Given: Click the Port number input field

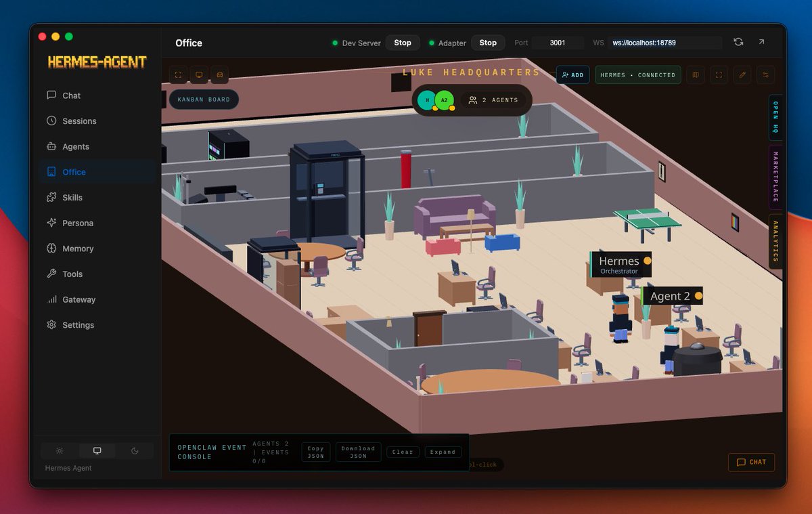Looking at the screenshot, I should click(558, 43).
